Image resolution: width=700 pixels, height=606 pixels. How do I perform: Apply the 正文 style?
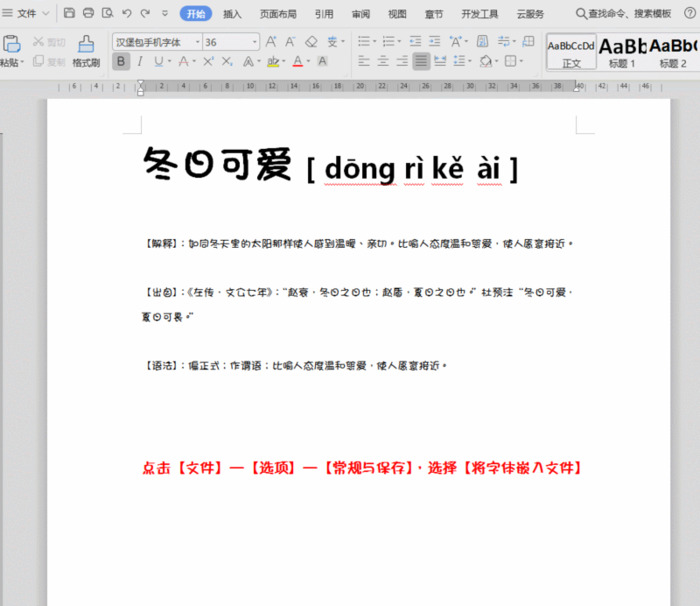pyautogui.click(x=571, y=52)
